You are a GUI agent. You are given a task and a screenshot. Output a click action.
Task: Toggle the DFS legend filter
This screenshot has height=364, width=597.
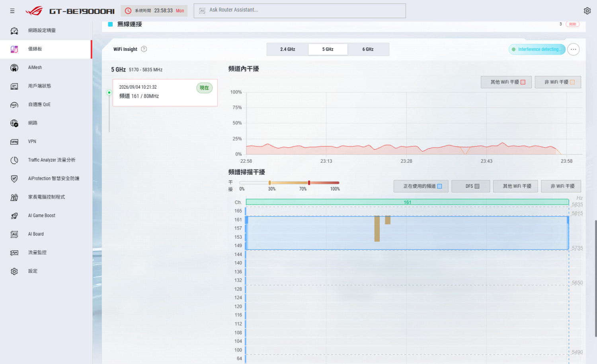(471, 186)
